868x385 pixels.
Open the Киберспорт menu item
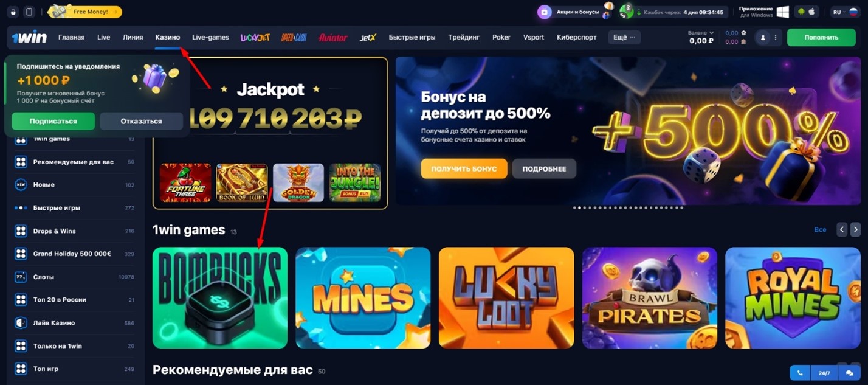(576, 37)
